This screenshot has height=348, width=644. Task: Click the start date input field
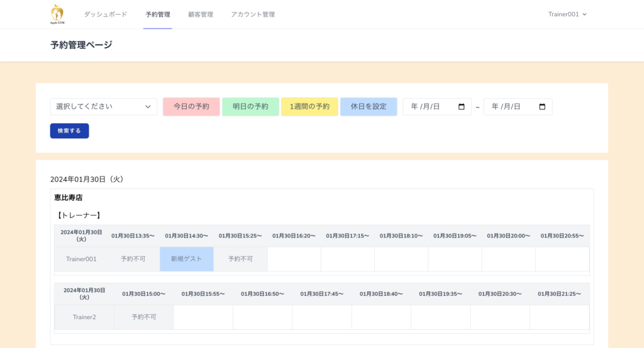(431, 107)
